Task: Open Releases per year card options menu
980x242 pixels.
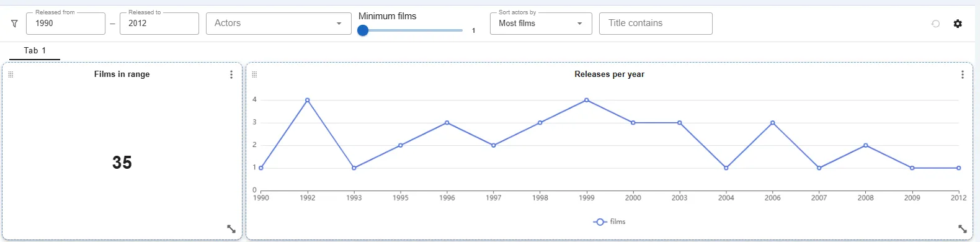Action: click(x=963, y=74)
